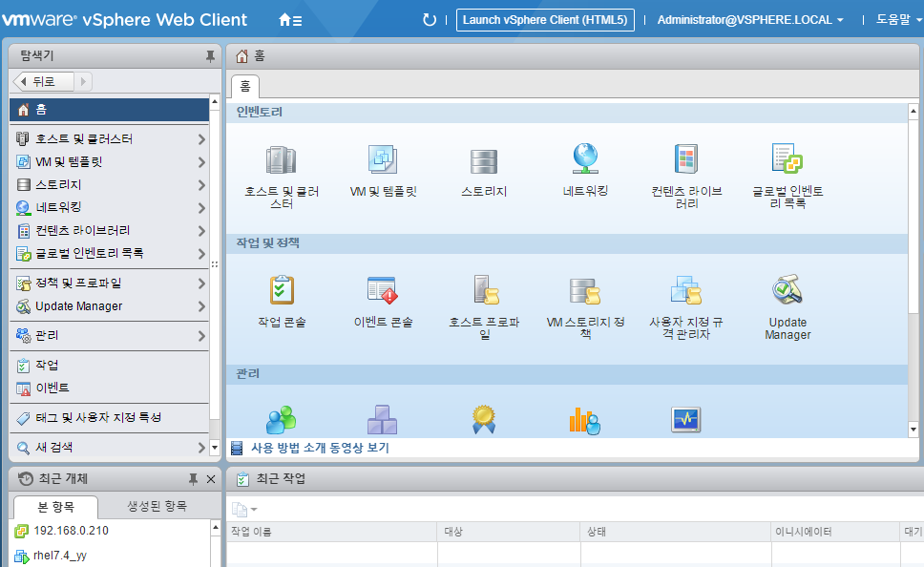
Task: Open 태그 및 사용자 지정 특성
Action: tap(110, 418)
